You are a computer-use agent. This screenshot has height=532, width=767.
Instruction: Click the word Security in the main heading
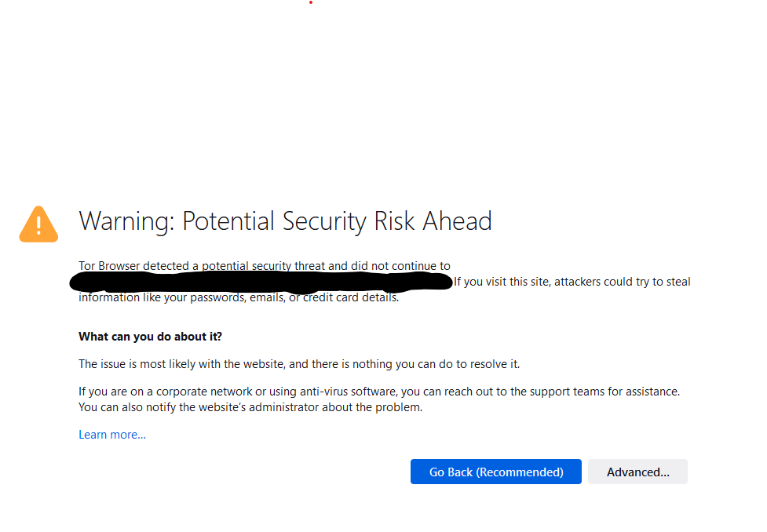point(323,221)
